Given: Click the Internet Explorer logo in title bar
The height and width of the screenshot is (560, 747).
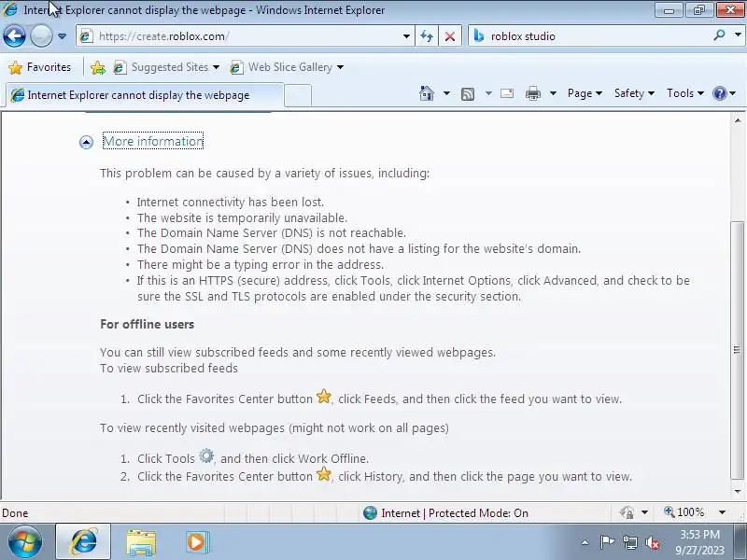Looking at the screenshot, I should 10,9.
